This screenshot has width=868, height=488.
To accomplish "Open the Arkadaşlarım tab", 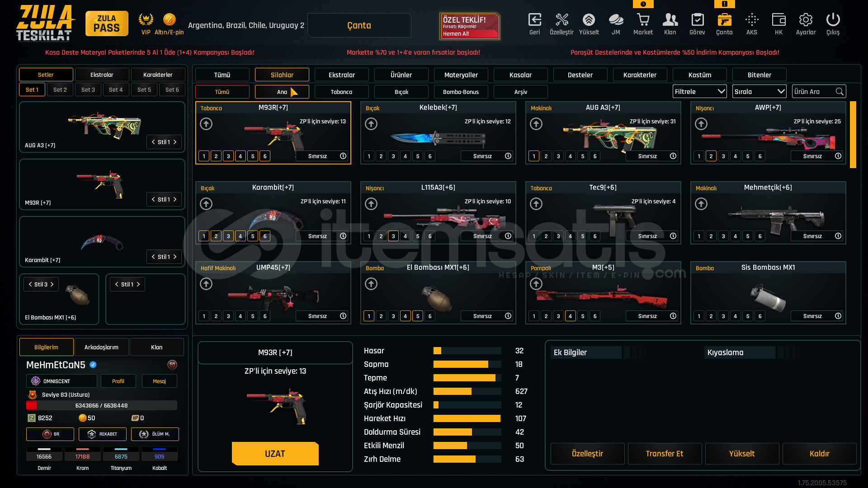I will pyautogui.click(x=101, y=347).
